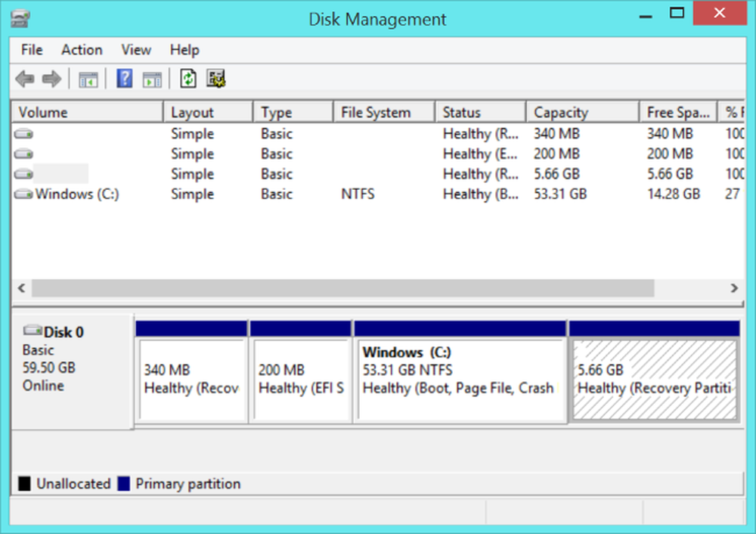This screenshot has width=756, height=534.
Task: Click the Healthy (E... status cell
Action: [481, 154]
